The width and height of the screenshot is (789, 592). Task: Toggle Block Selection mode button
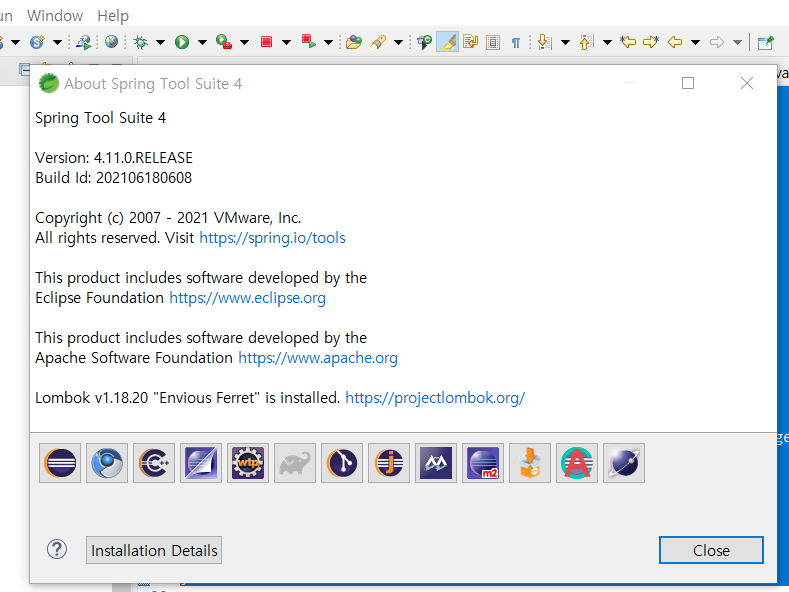coord(493,42)
